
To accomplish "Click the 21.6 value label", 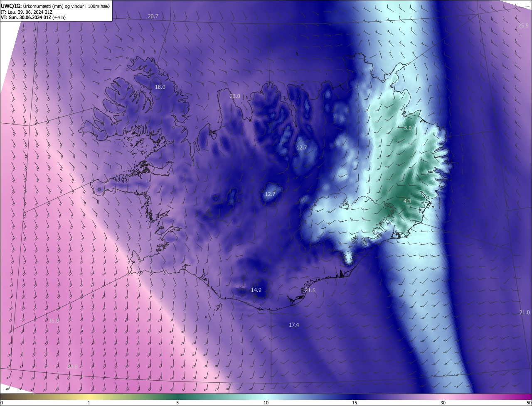I will [x=310, y=290].
